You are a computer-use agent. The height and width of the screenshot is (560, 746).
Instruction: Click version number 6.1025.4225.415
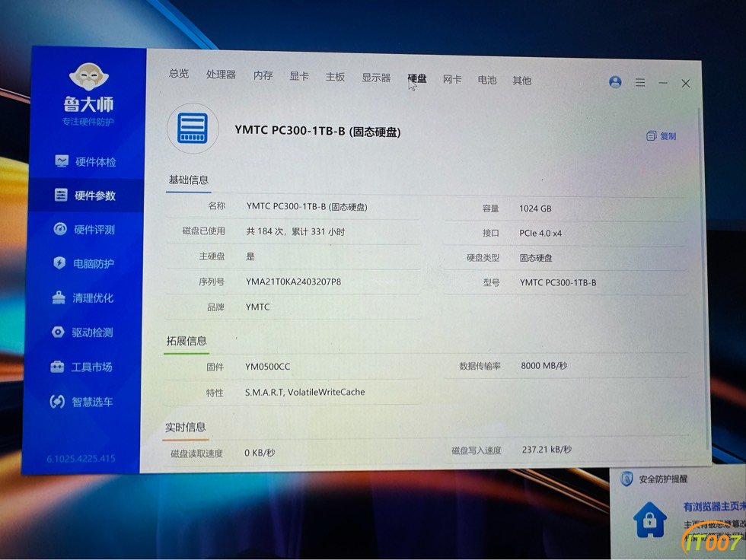coord(81,458)
